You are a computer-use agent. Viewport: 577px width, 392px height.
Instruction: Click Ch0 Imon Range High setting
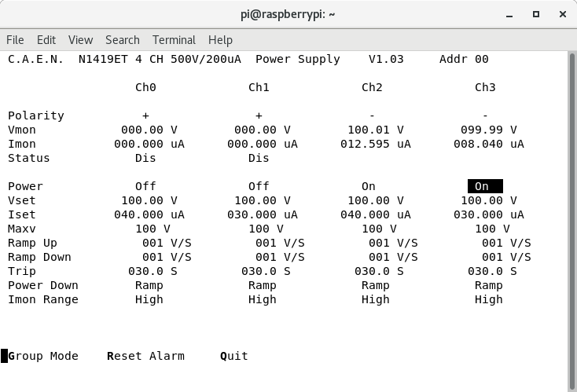pos(149,299)
